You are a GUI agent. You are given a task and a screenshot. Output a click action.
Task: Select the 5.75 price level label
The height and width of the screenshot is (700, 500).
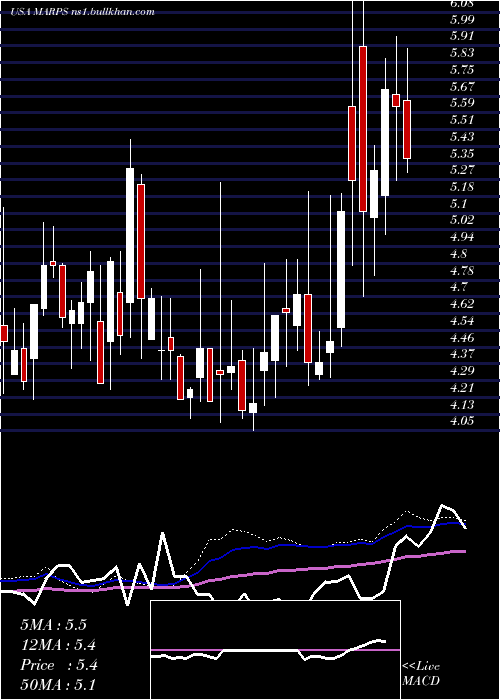[463, 70]
